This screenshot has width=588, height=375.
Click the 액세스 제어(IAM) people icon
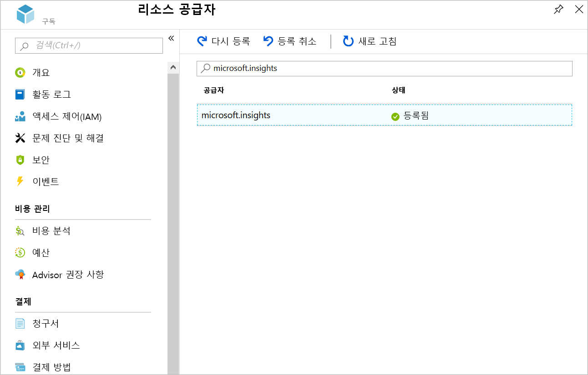pyautogui.click(x=20, y=116)
